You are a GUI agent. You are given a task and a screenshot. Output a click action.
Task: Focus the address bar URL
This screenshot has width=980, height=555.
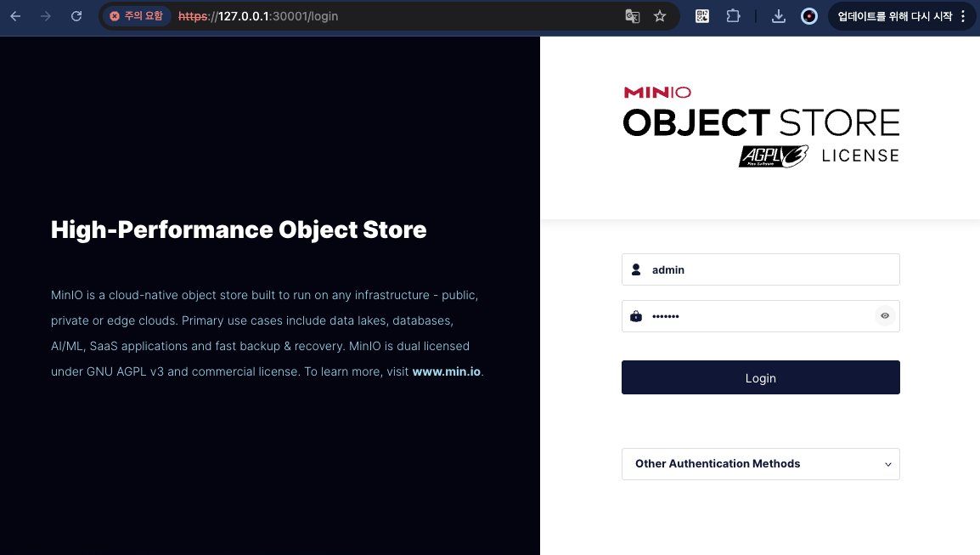(258, 16)
